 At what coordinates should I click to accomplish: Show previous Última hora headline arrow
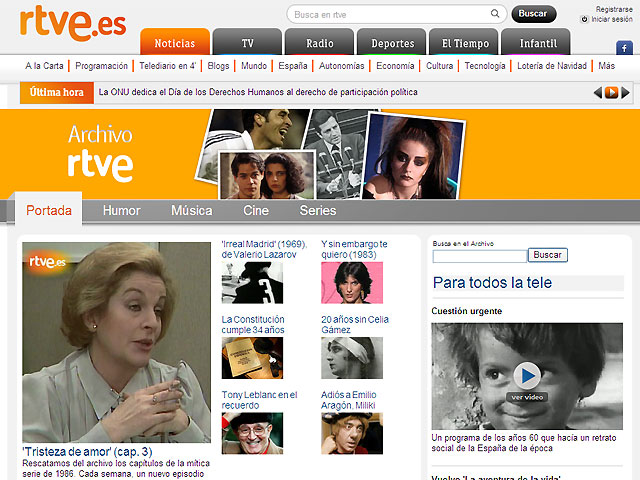(599, 92)
